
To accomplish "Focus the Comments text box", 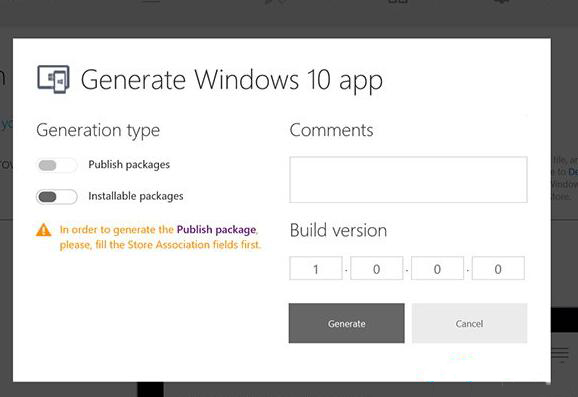I will tap(408, 180).
